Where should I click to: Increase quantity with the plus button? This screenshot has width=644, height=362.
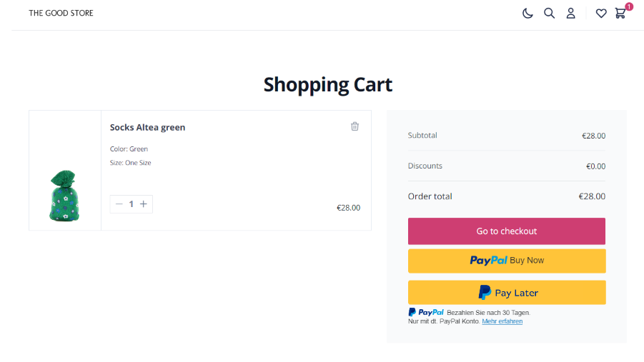pyautogui.click(x=144, y=204)
